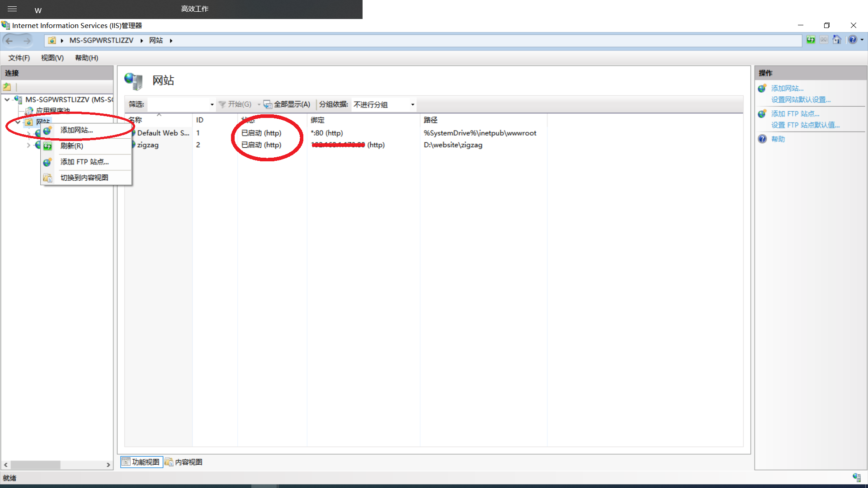Select 应用程序池 in the connections tree
The width and height of the screenshot is (868, 488).
(x=53, y=111)
